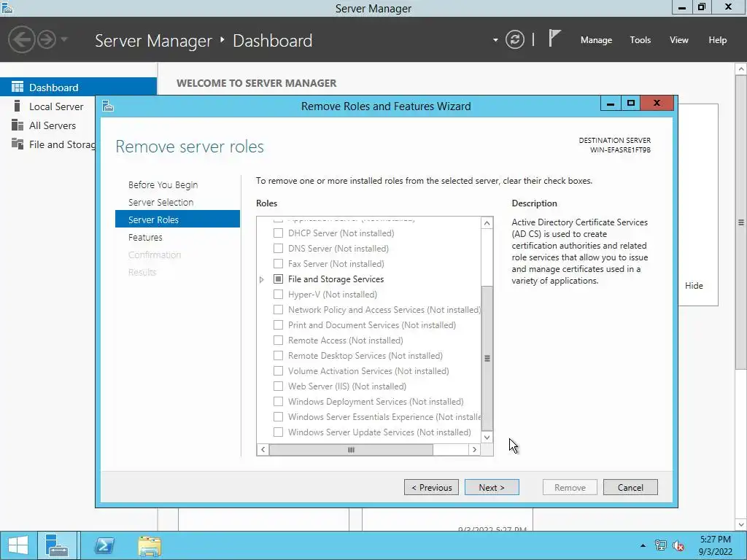Toggle Remote Desktop Services checkbox
The width and height of the screenshot is (747, 560).
click(278, 355)
